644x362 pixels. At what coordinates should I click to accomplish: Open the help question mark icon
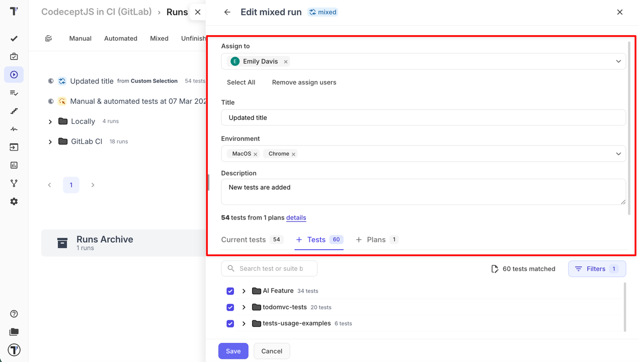coord(14,314)
